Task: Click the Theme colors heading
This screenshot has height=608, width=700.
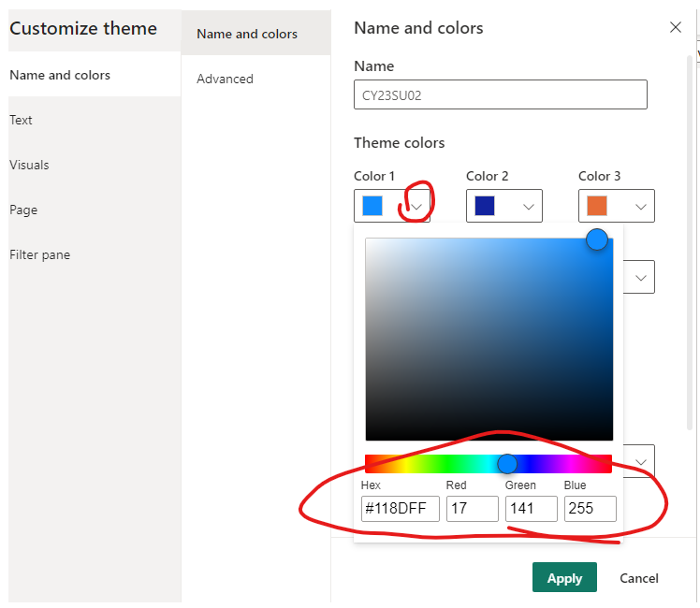Action: tap(399, 143)
